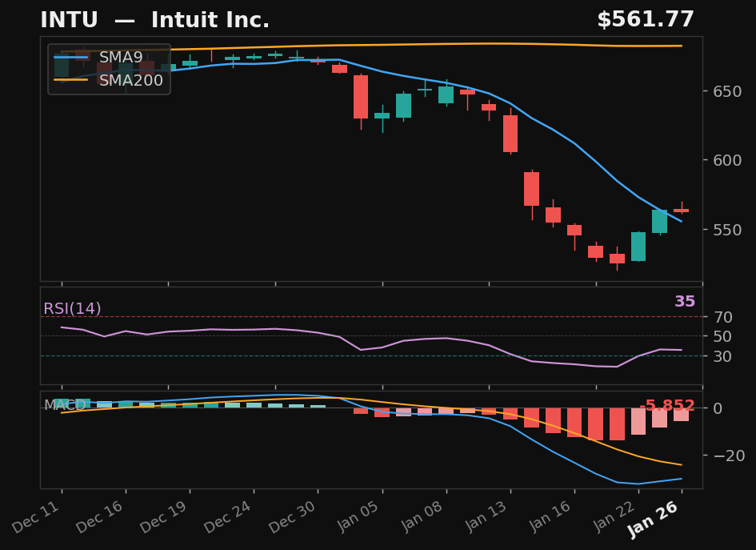Click the MACD value -5.852

point(667,405)
